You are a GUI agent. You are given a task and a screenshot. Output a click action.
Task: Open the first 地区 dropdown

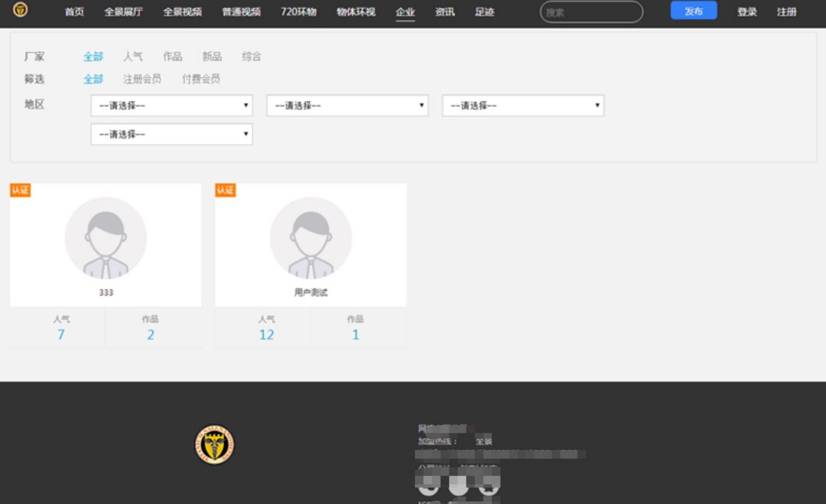171,106
